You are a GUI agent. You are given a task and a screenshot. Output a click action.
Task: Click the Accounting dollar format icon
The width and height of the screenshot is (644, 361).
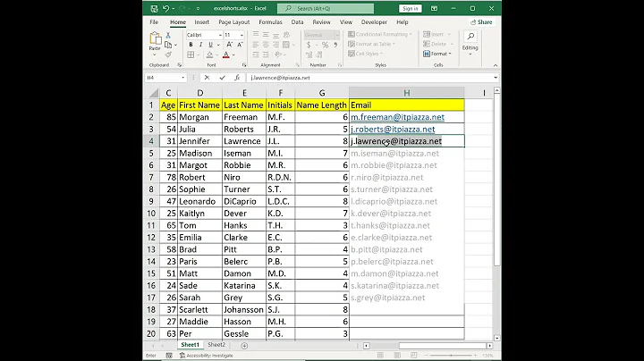[x=309, y=45]
